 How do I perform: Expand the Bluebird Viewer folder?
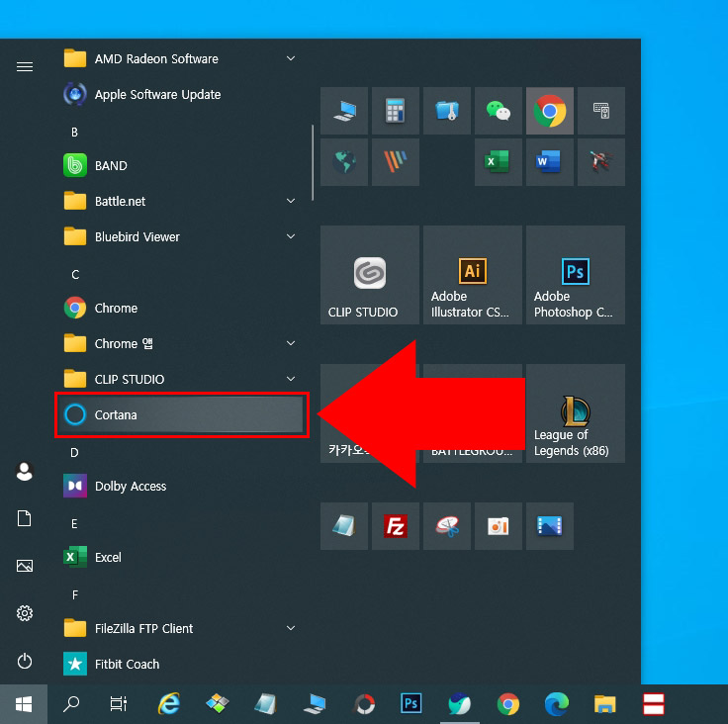point(291,236)
